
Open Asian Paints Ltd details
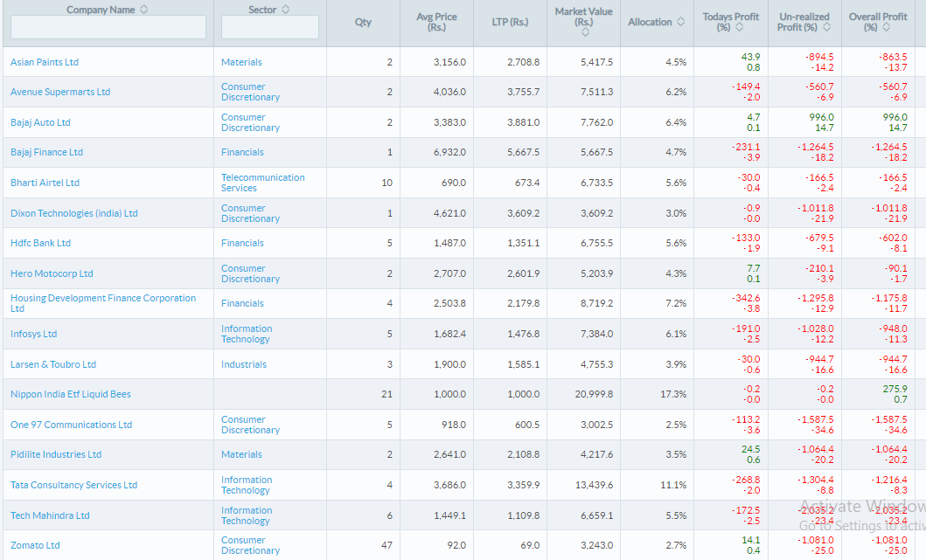click(x=45, y=62)
